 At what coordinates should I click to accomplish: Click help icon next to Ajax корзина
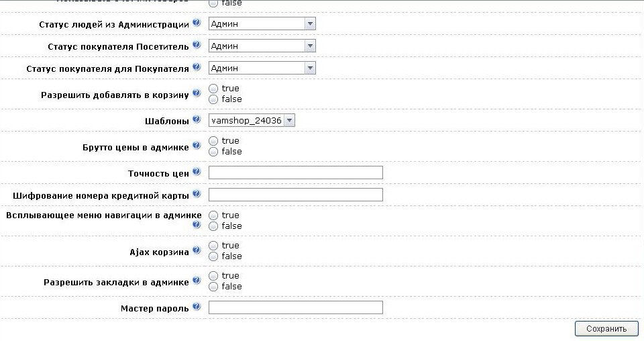click(197, 250)
